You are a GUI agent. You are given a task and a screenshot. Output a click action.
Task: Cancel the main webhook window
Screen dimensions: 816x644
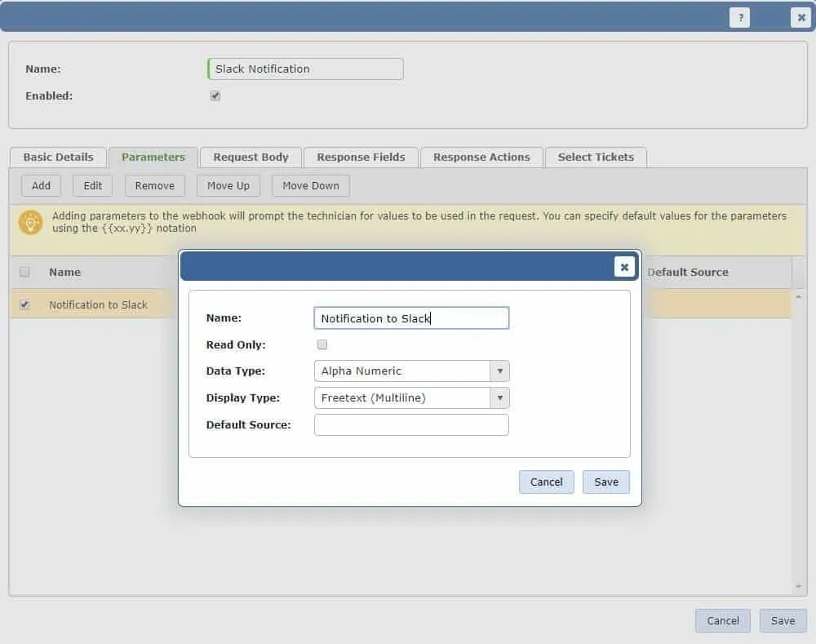click(x=723, y=620)
